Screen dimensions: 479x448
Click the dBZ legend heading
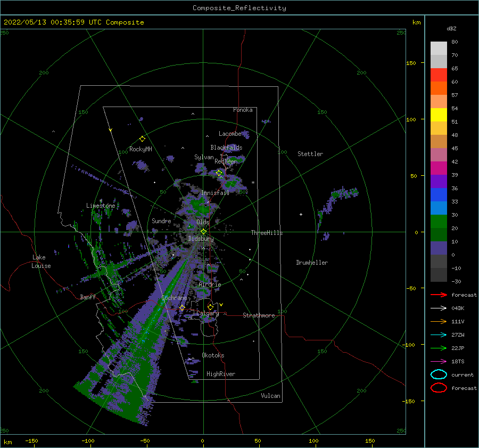click(451, 28)
